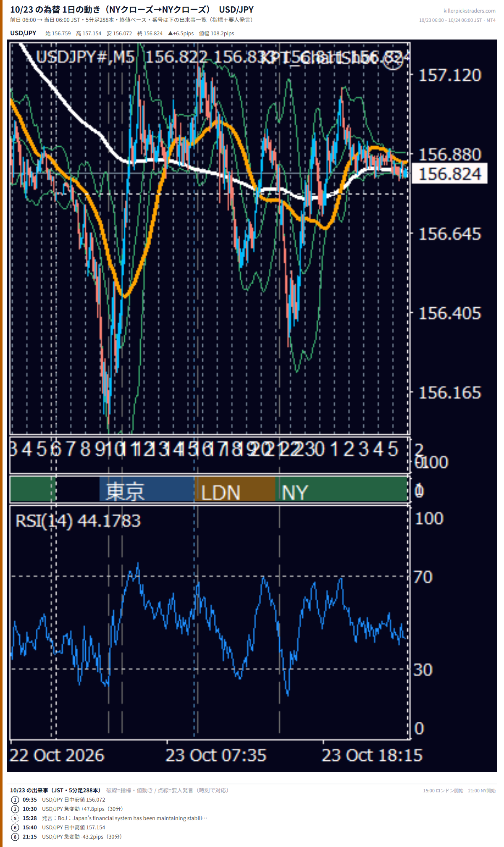Click the 始 156.759 open value
The height and width of the screenshot is (847, 504).
(58, 34)
